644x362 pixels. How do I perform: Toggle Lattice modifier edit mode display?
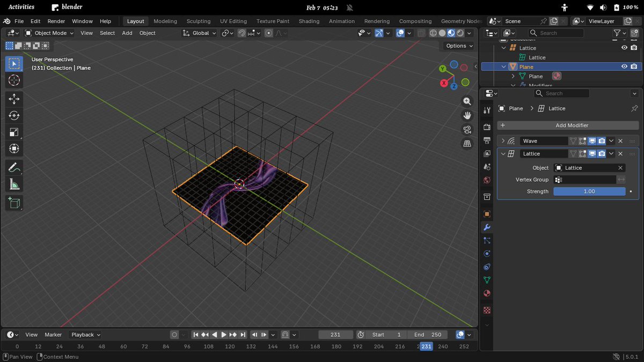pos(582,154)
